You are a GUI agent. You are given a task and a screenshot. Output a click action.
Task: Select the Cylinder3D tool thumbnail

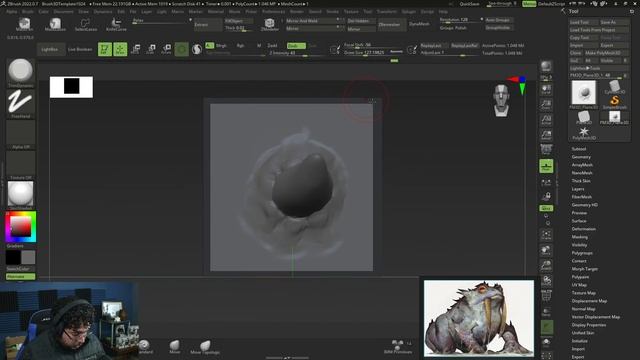614,87
